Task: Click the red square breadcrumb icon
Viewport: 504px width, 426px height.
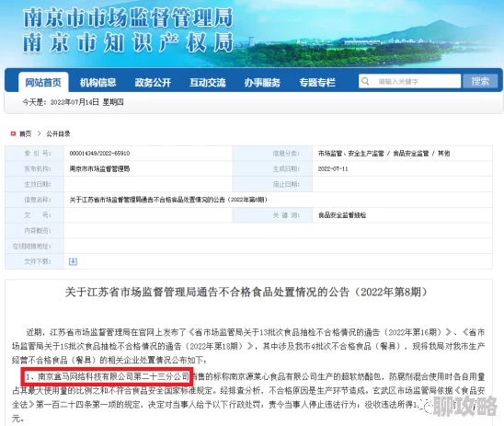Action: click(13, 133)
